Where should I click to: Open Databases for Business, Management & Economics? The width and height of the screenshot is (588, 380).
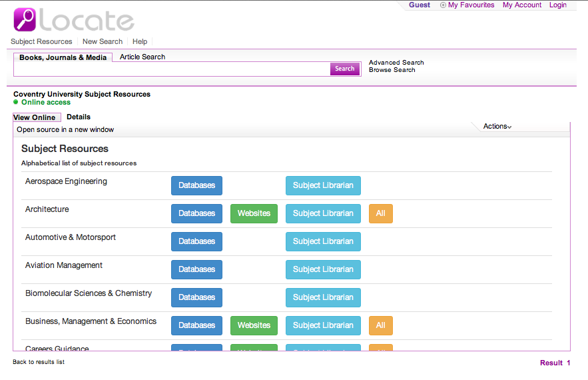click(196, 325)
